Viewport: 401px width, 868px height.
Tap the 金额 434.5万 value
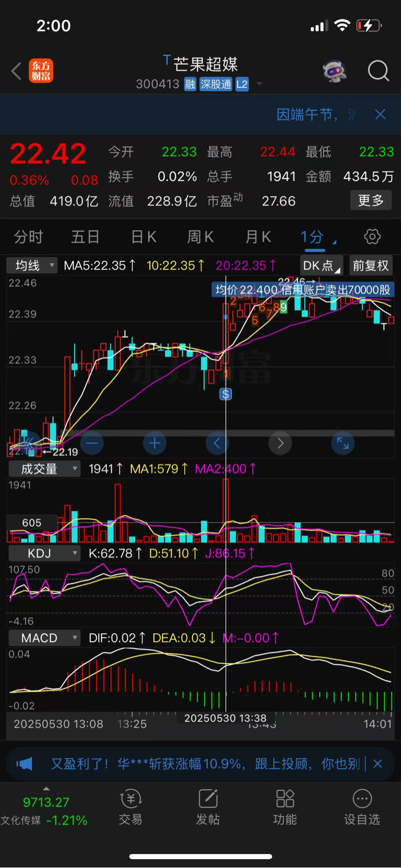[368, 176]
